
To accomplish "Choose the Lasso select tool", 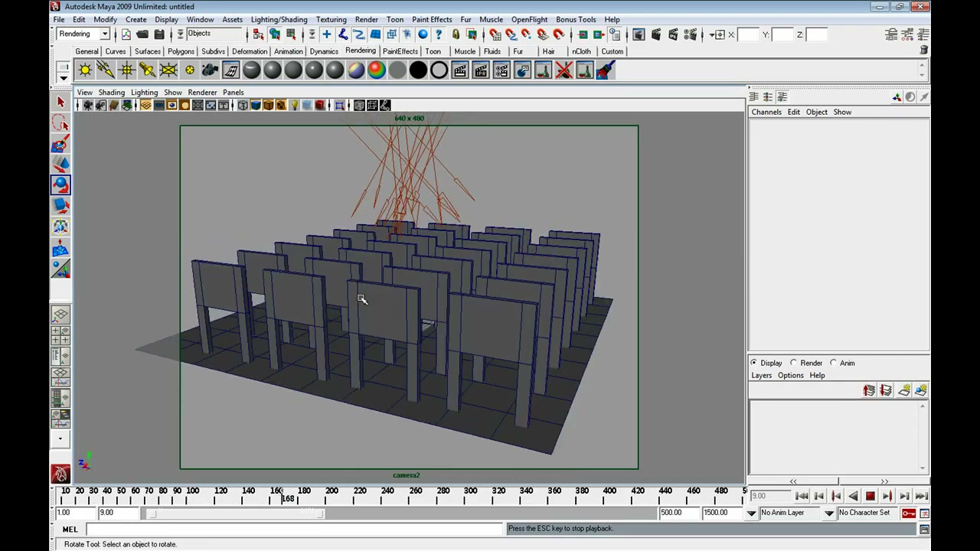I will coord(60,122).
